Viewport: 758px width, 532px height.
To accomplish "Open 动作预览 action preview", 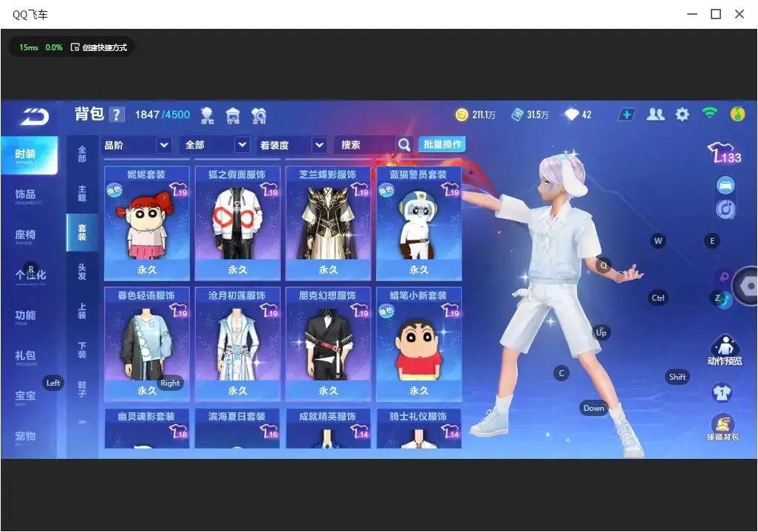I will [725, 349].
